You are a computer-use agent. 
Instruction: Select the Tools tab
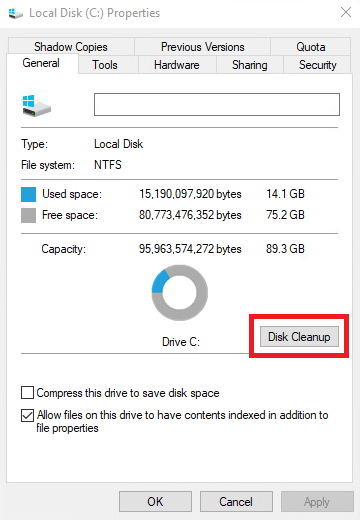[x=105, y=65]
